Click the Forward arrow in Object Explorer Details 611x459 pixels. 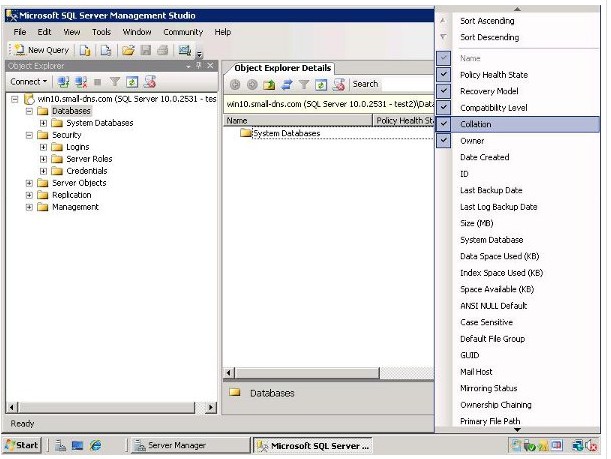(252, 84)
